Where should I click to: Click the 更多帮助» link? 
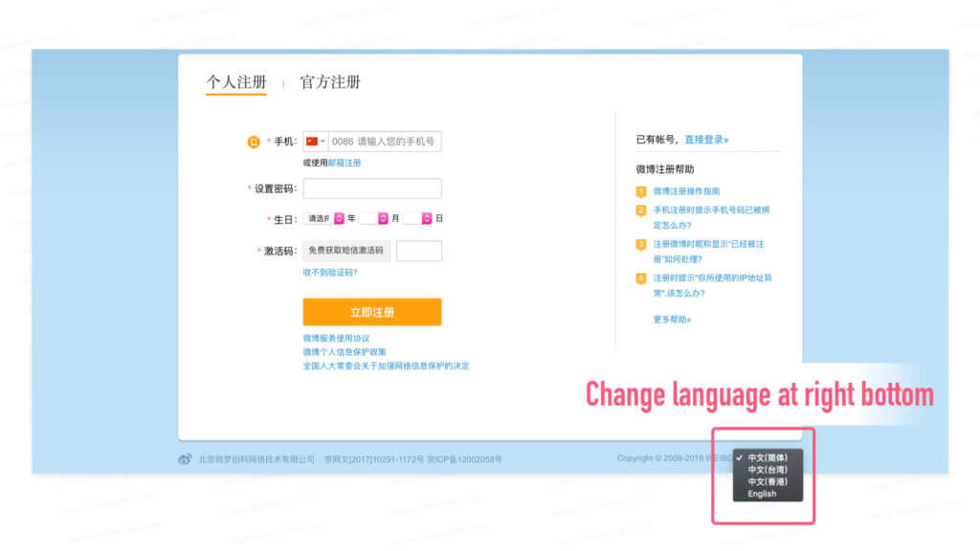point(672,320)
